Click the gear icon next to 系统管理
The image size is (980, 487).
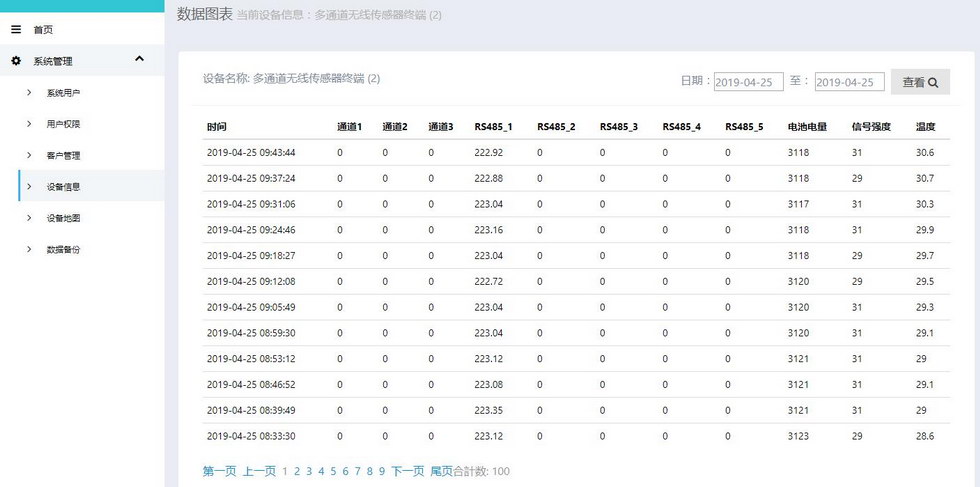15,61
